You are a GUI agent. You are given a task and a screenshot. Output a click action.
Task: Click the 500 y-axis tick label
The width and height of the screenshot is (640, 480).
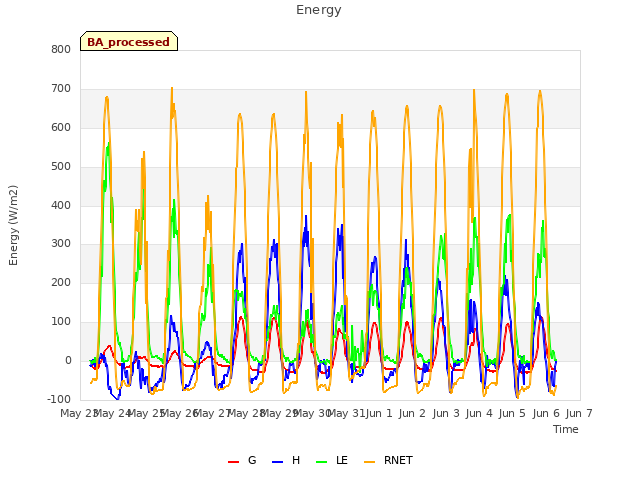click(x=61, y=167)
